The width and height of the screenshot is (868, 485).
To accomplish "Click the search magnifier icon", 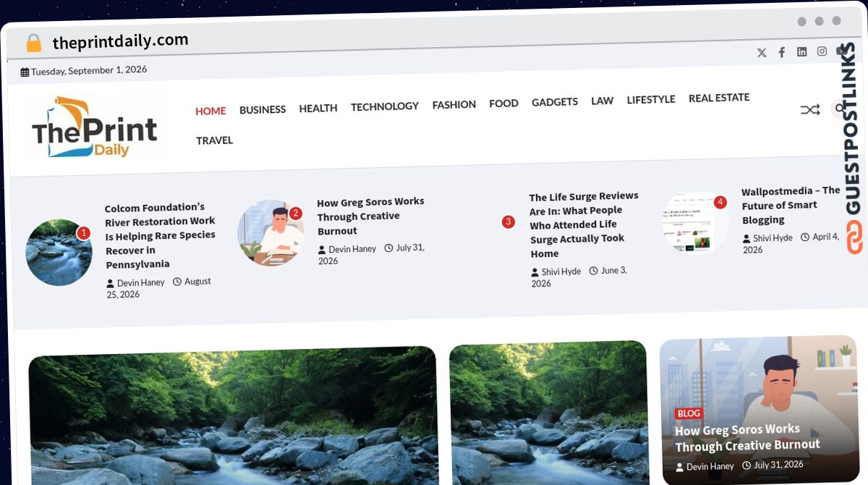I will [840, 109].
